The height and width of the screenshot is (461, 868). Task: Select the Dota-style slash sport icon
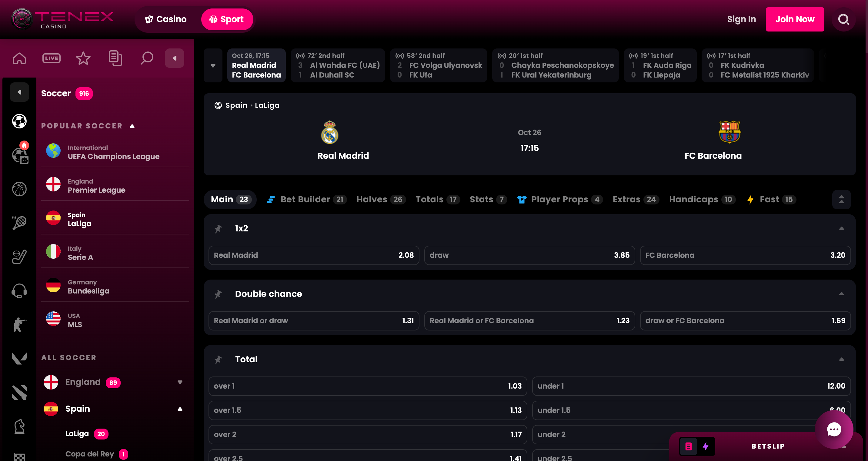[19, 393]
